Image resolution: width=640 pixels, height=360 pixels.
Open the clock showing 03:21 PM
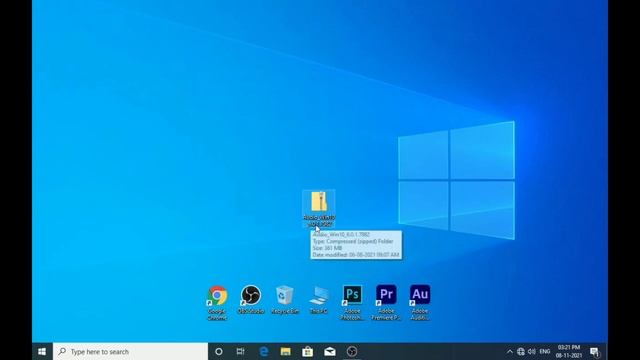(x=569, y=351)
